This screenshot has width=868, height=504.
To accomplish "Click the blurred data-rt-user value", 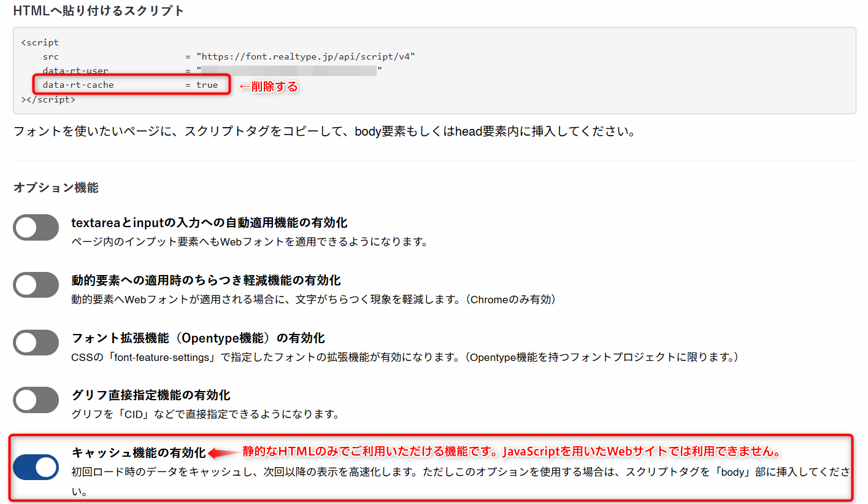I will (x=288, y=71).
